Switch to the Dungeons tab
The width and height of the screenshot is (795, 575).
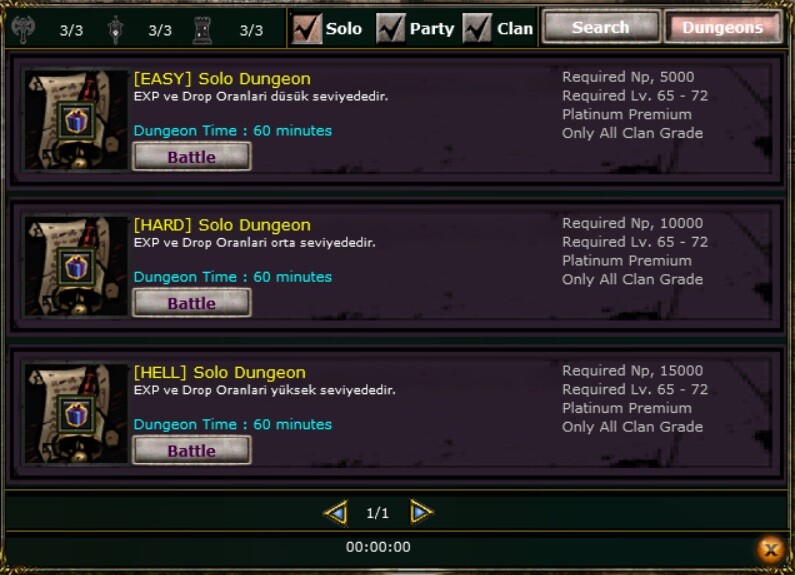(x=723, y=27)
